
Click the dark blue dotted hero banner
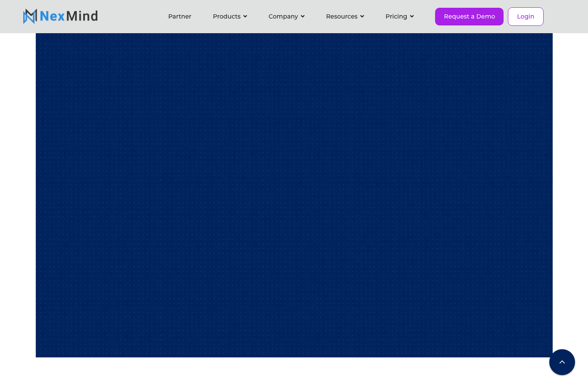[x=294, y=195]
